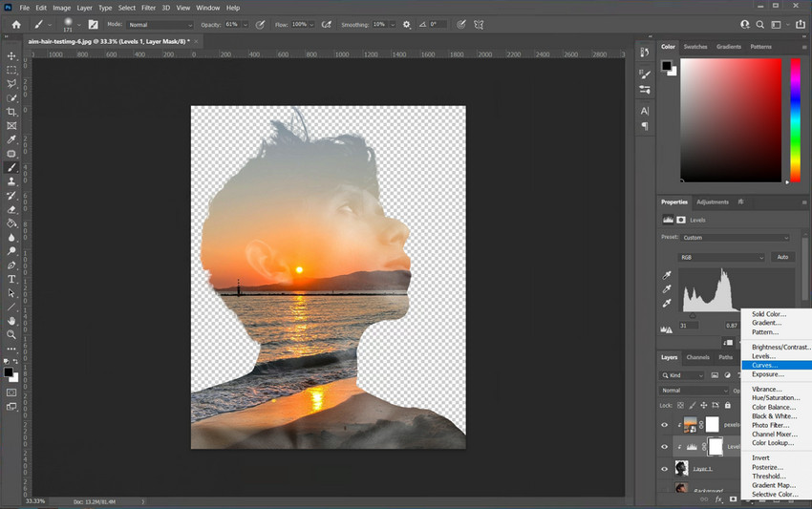Image resolution: width=812 pixels, height=509 pixels.
Task: Select the Path Selection tool
Action: point(11,293)
